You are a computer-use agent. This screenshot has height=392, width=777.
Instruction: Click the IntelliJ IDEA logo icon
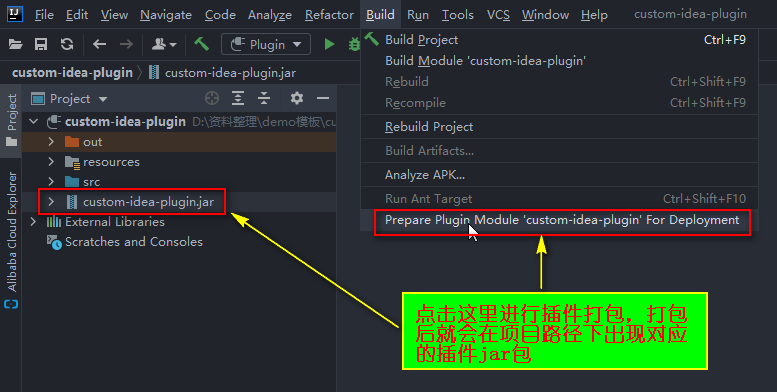coord(15,14)
